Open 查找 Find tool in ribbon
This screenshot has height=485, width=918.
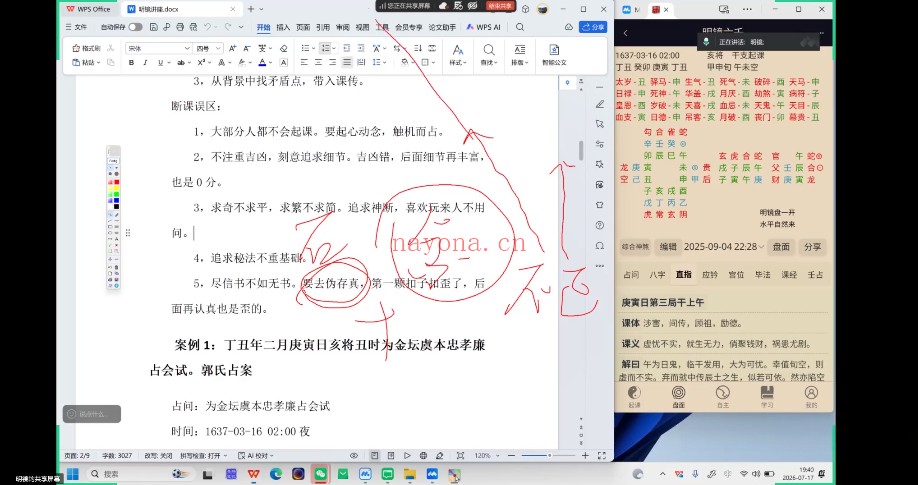click(x=488, y=54)
